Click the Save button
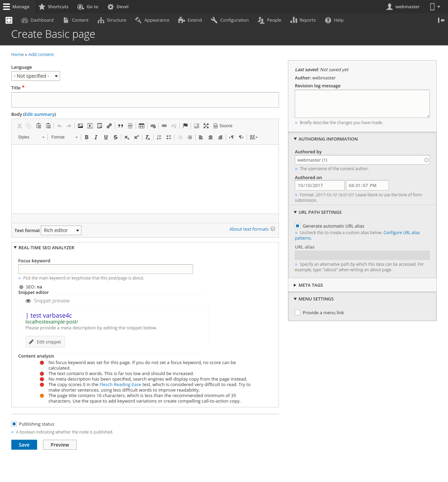Screen dimensions: 448x482 [x=24, y=445]
